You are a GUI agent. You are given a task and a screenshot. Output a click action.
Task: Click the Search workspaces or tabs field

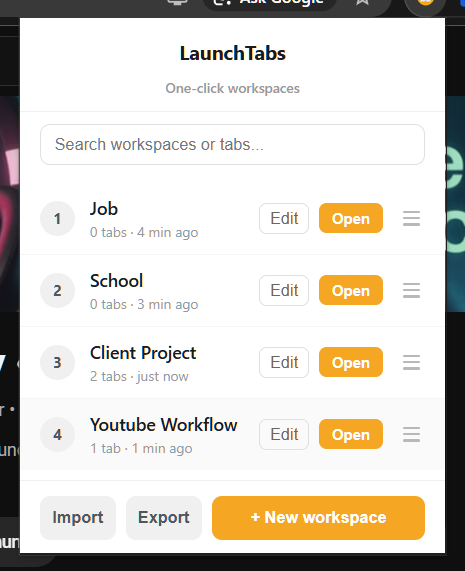[x=232, y=145]
